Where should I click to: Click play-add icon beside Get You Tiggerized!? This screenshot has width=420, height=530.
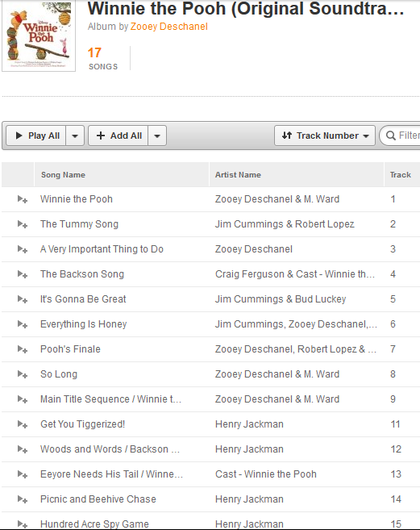click(23, 424)
